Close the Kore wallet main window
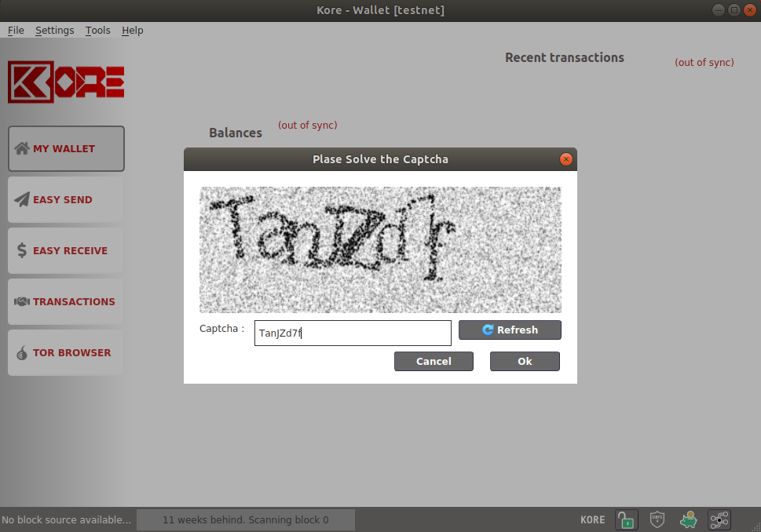Image resolution: width=761 pixels, height=532 pixels. 750,9
